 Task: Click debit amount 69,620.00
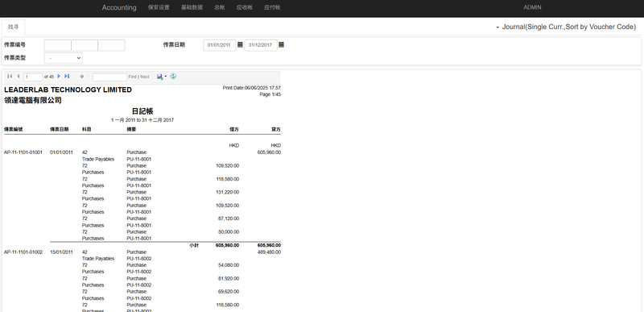coord(229,292)
